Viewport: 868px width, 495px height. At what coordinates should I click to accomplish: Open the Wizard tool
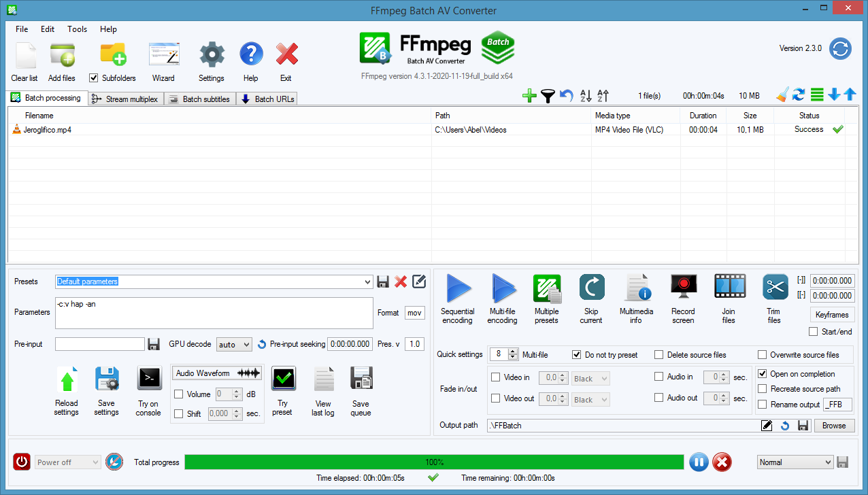click(x=163, y=54)
